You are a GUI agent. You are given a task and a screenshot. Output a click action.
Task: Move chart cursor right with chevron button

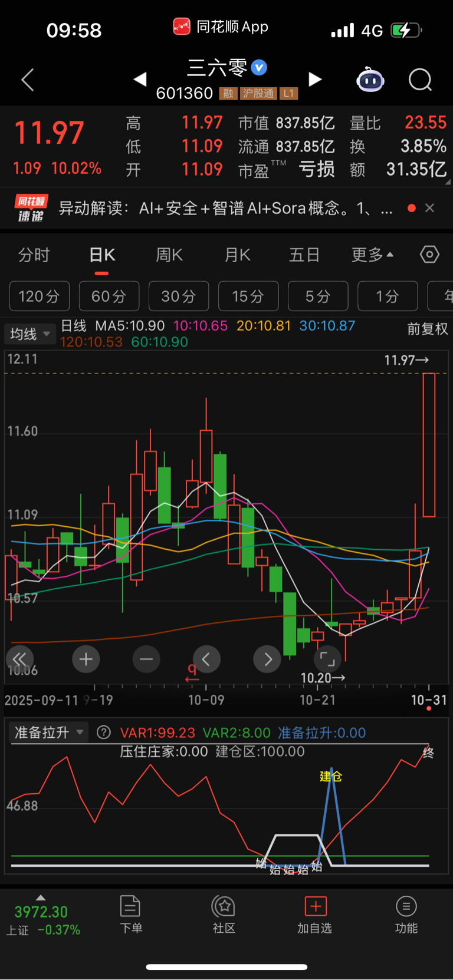[x=267, y=659]
